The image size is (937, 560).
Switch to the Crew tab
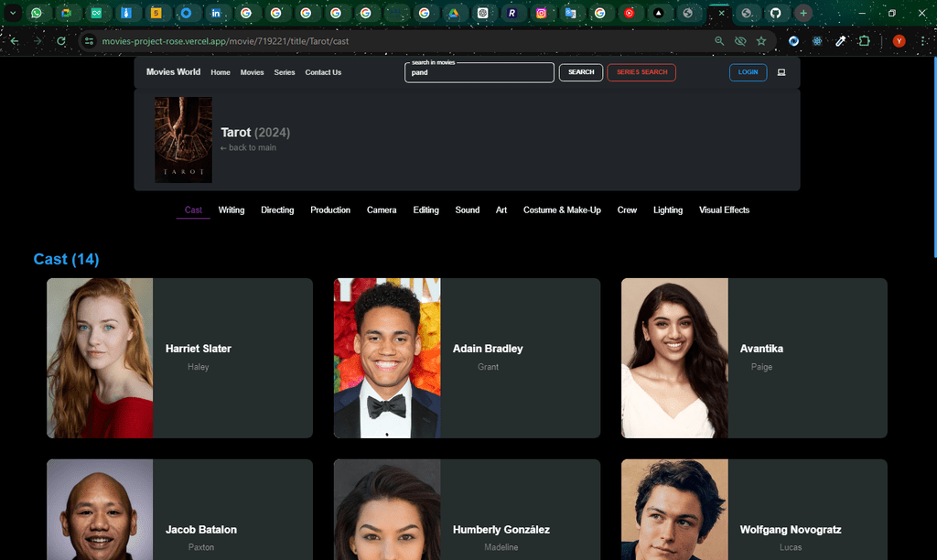pyautogui.click(x=627, y=210)
